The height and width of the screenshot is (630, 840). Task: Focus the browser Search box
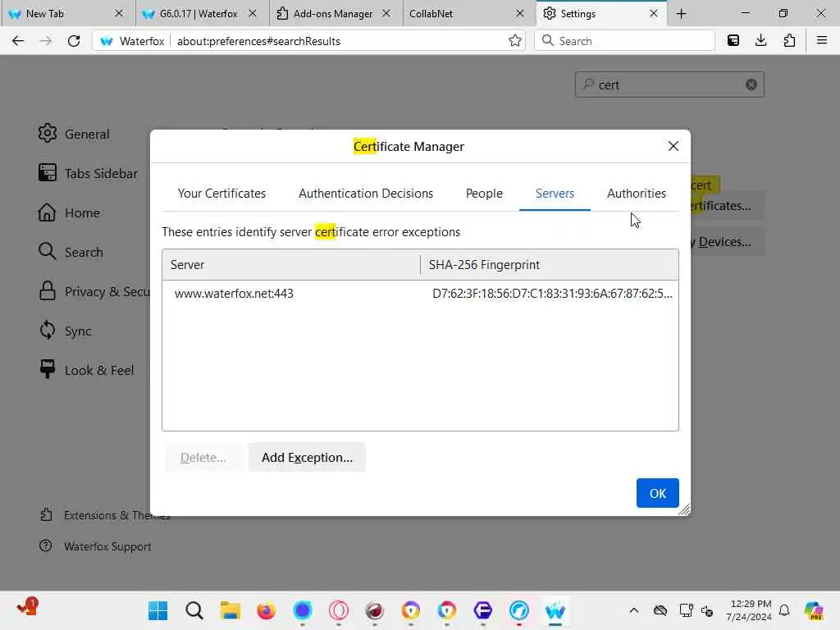624,41
